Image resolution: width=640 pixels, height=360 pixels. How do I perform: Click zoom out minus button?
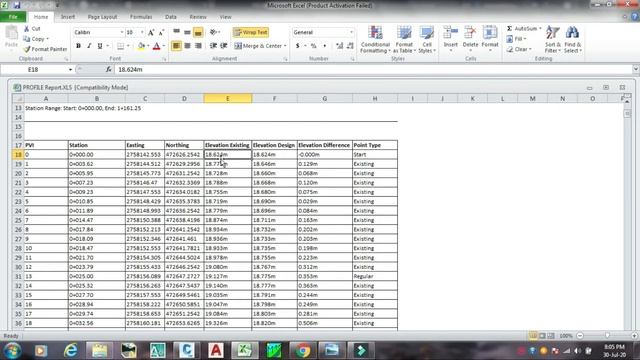(x=580, y=336)
